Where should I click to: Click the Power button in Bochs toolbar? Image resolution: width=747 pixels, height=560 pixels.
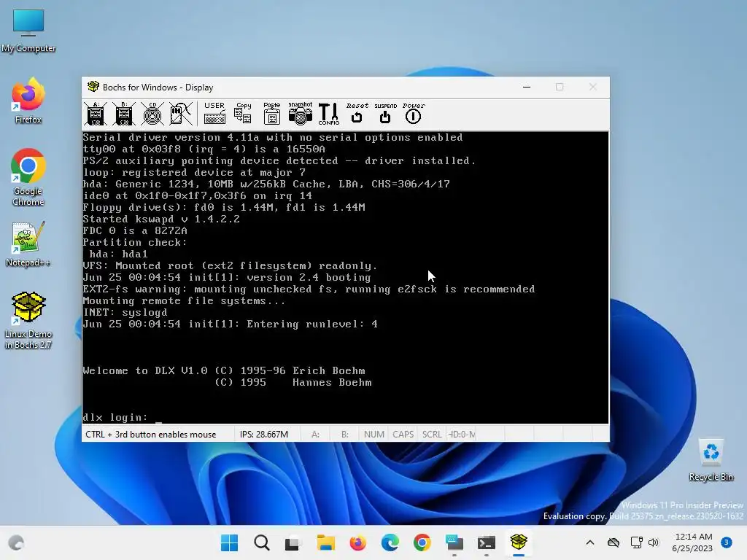(x=414, y=114)
